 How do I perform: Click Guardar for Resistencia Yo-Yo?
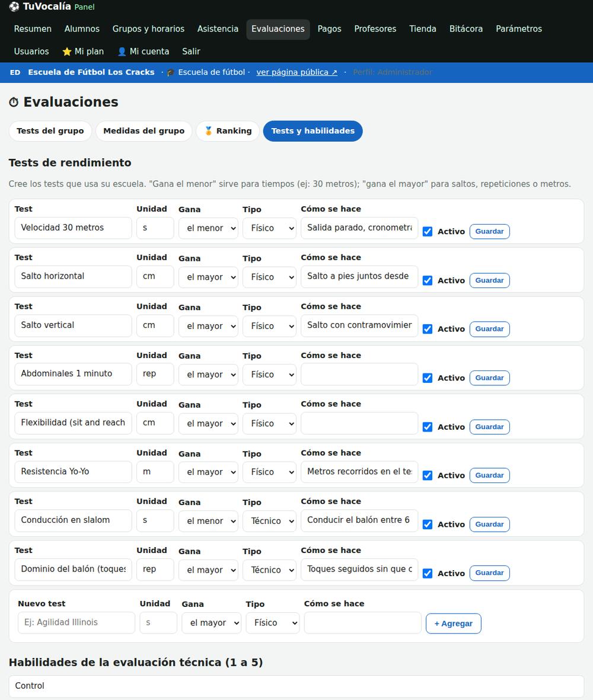[x=489, y=475]
